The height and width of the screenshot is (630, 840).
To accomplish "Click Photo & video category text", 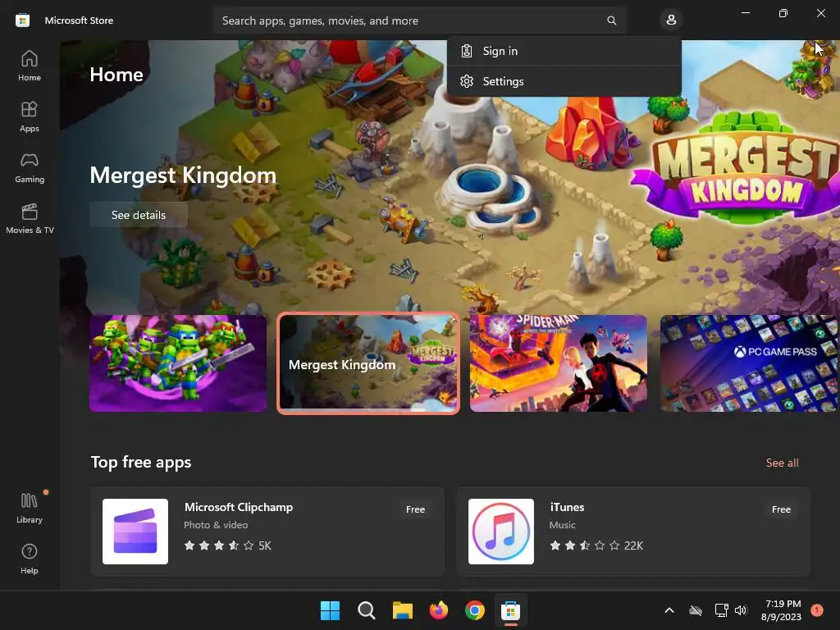I will 216,525.
